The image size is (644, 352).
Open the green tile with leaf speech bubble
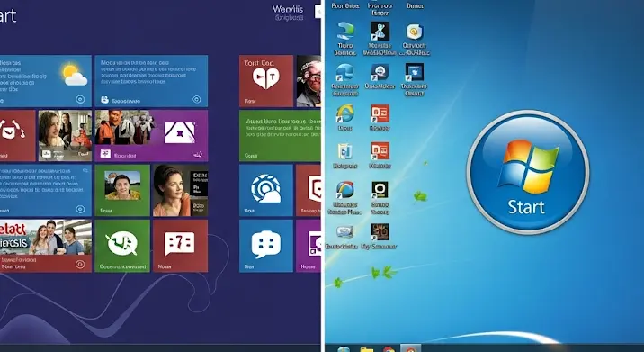[122, 246]
